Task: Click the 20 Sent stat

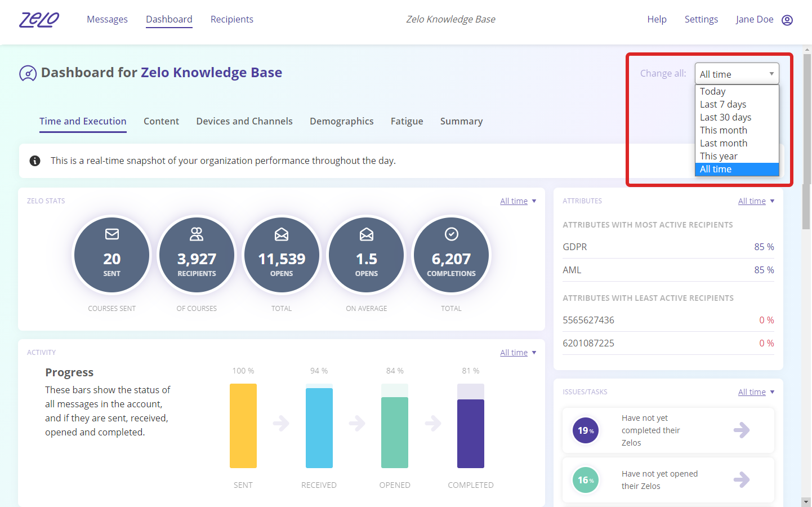Action: 112,255
